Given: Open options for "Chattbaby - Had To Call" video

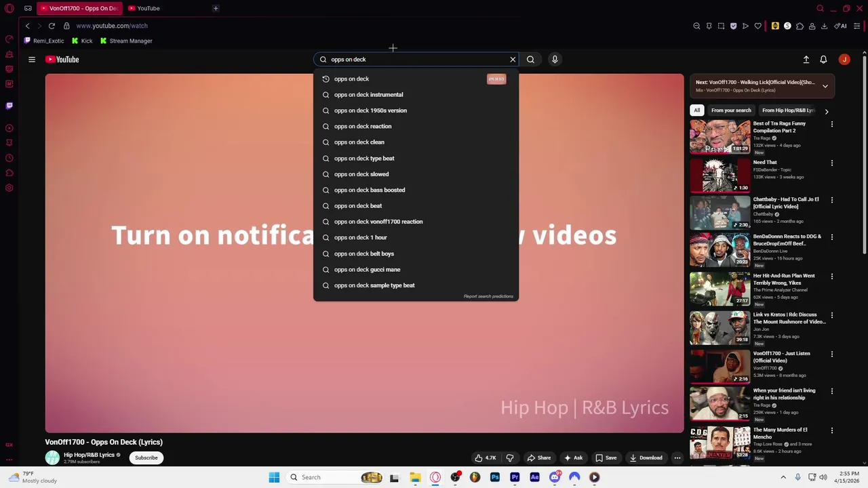Looking at the screenshot, I should [832, 201].
